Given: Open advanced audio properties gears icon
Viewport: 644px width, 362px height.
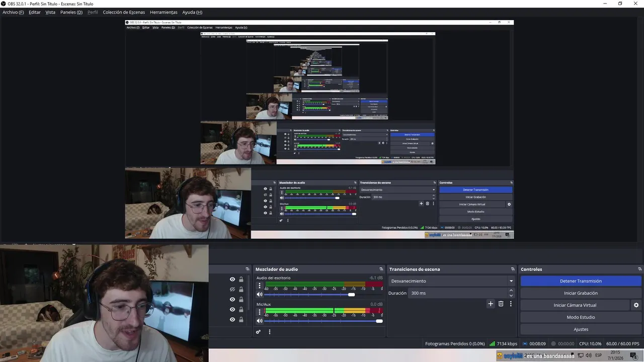Looking at the screenshot, I should pyautogui.click(x=258, y=332).
